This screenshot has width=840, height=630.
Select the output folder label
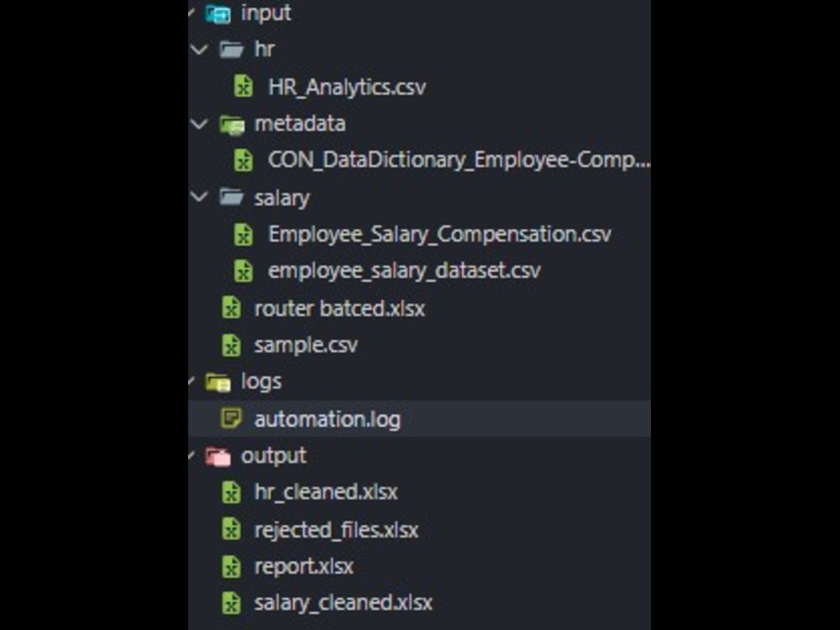274,456
